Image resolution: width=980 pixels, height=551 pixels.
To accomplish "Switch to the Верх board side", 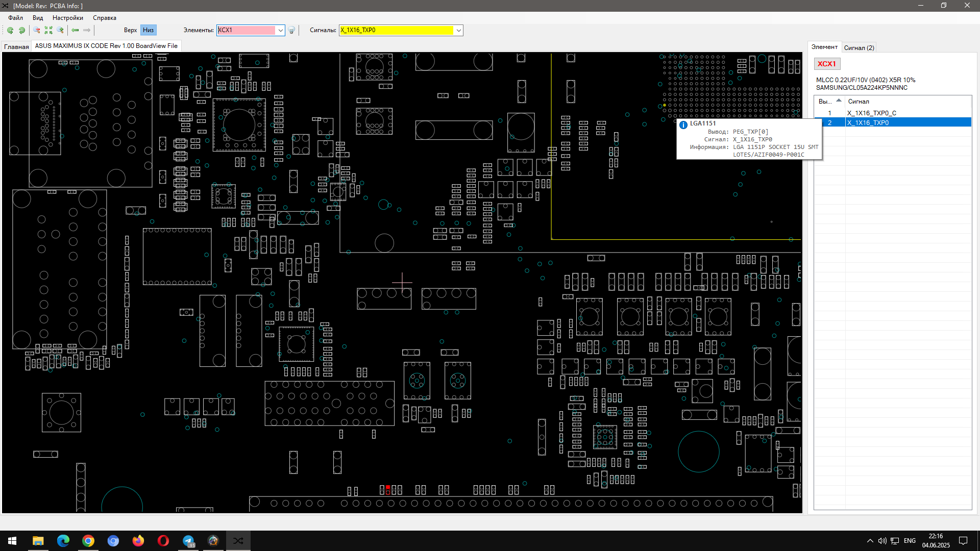I will [130, 30].
